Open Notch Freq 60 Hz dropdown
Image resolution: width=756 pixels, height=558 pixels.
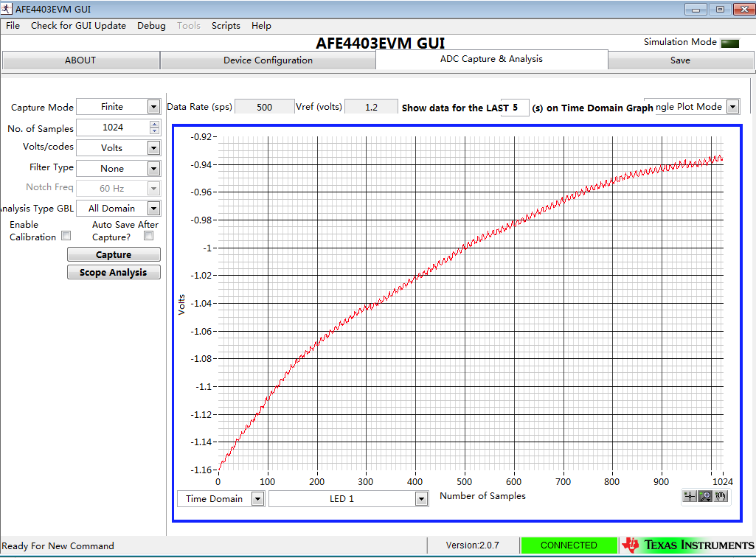[154, 189]
